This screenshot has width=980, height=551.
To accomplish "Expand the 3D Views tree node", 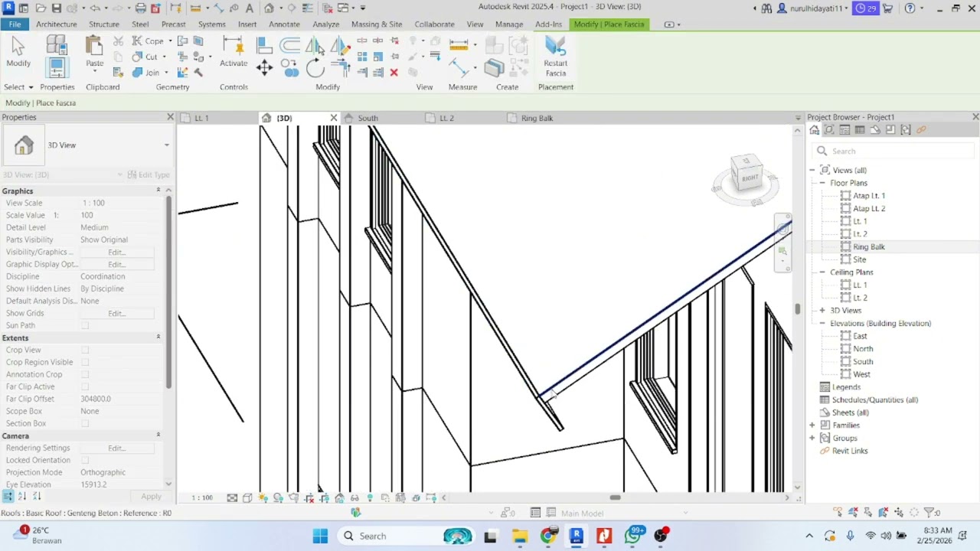I will coord(822,311).
